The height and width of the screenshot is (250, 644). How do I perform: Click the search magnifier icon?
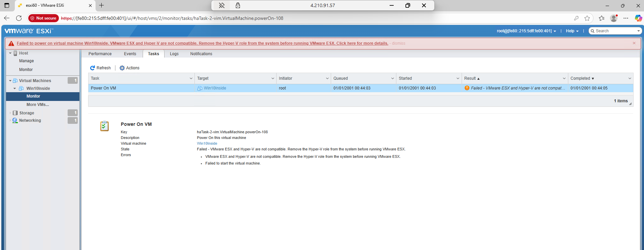(593, 31)
